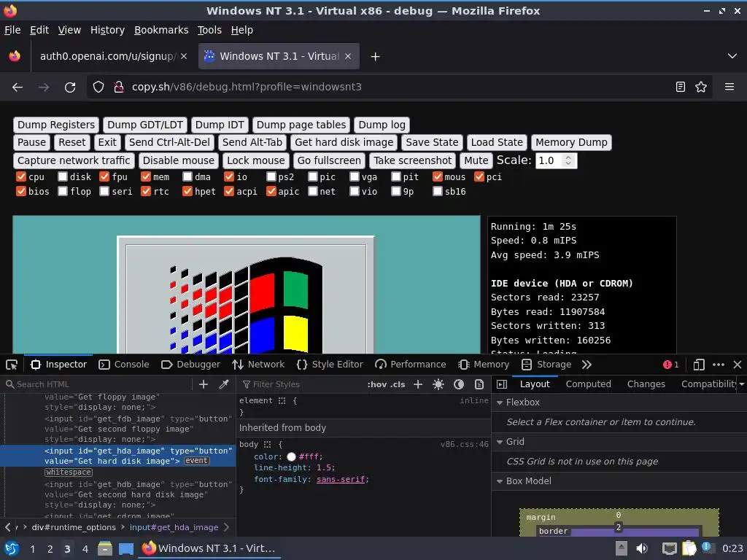Screen dimensions: 747x560
Task: Open the file manager taskbar icon
Action: pyautogui.click(x=105, y=548)
